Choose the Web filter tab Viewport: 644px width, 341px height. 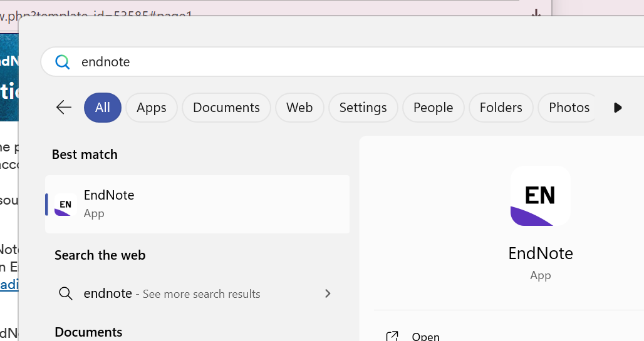pos(299,108)
